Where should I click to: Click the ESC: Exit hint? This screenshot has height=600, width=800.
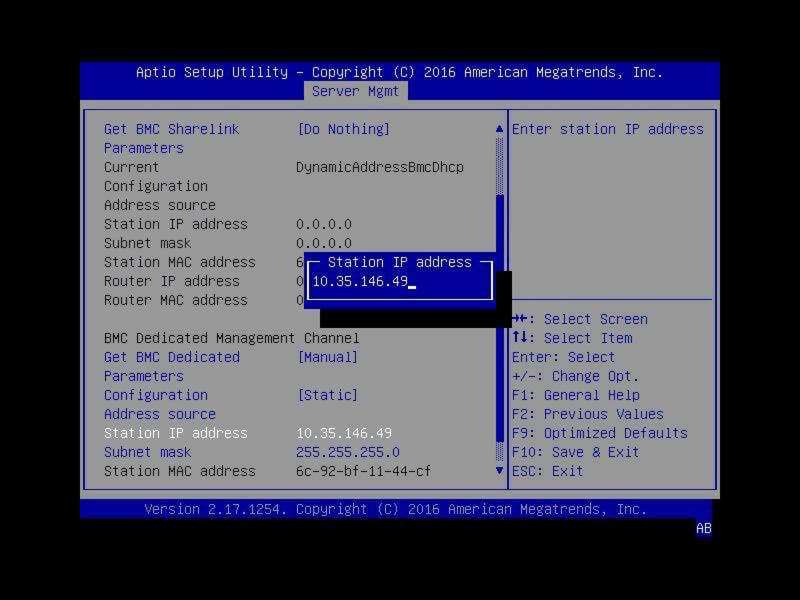[547, 471]
